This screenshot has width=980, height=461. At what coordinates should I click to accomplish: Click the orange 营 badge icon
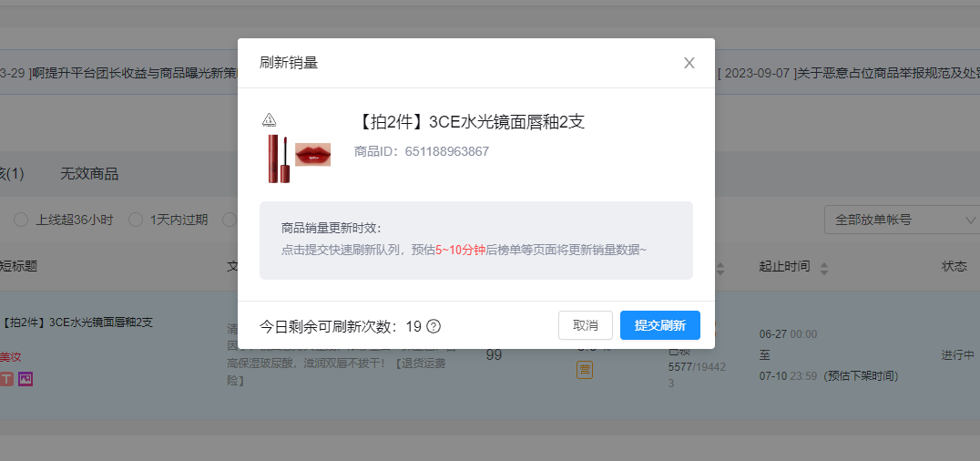click(x=584, y=370)
